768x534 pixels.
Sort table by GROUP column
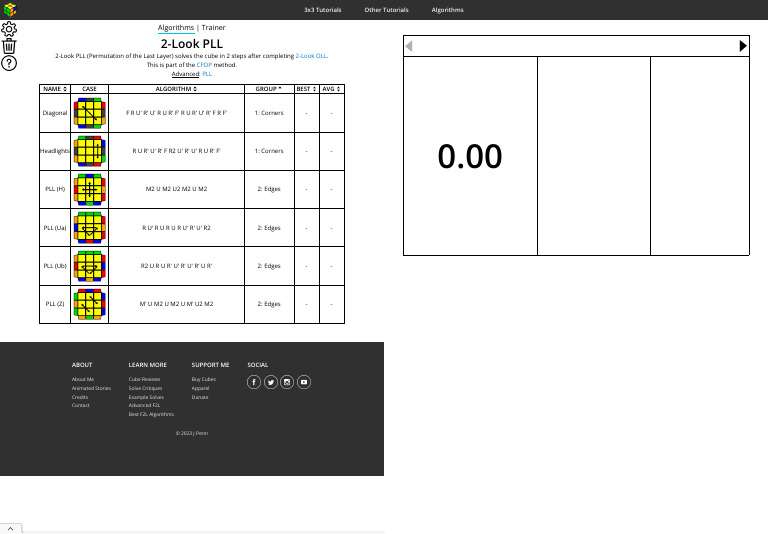(269, 89)
